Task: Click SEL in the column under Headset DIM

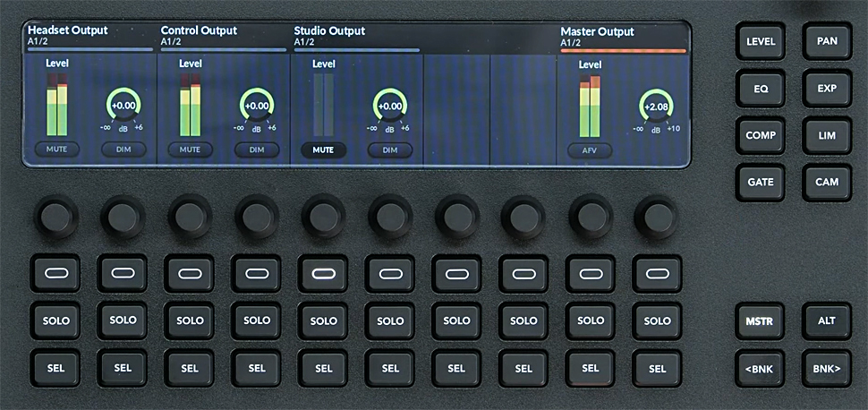Action: tap(123, 368)
